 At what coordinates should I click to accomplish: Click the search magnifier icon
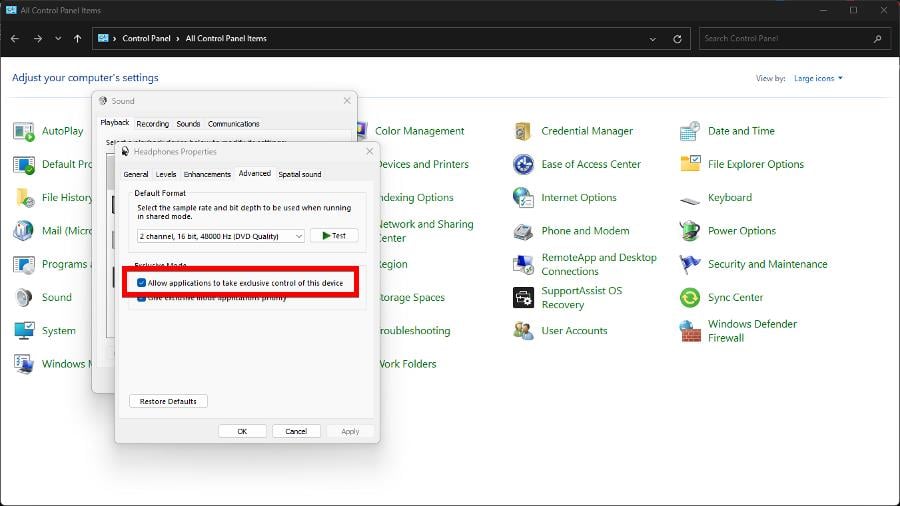tap(877, 39)
